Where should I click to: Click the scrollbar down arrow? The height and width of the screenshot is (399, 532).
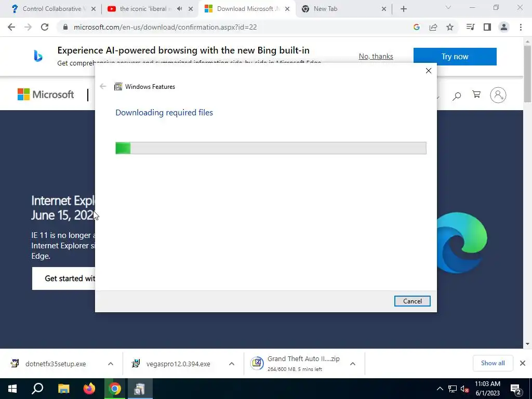[527, 344]
